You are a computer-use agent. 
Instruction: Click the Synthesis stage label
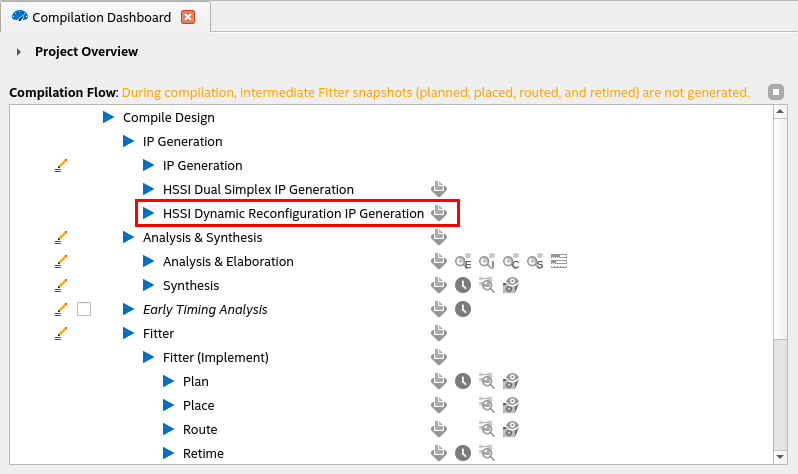191,285
